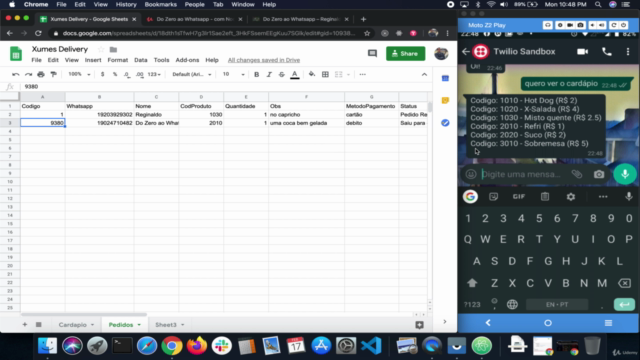Go back from the Twilio Sandbox chat

[x=466, y=52]
